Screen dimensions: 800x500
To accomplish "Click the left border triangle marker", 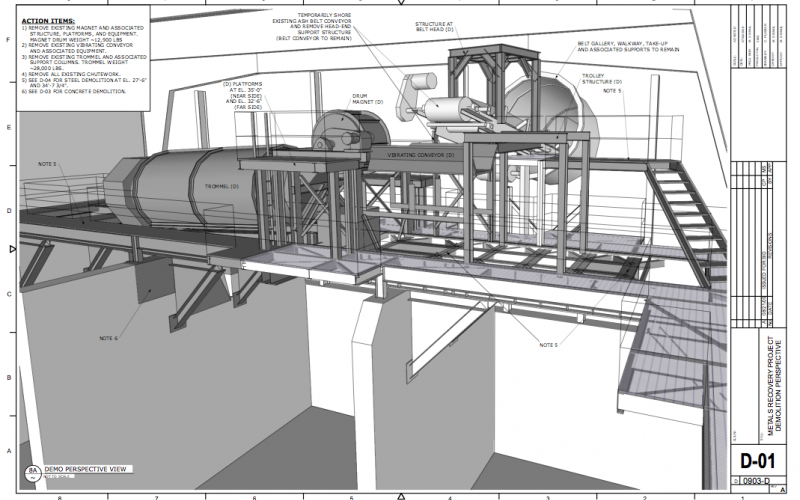I will coord(13,248).
